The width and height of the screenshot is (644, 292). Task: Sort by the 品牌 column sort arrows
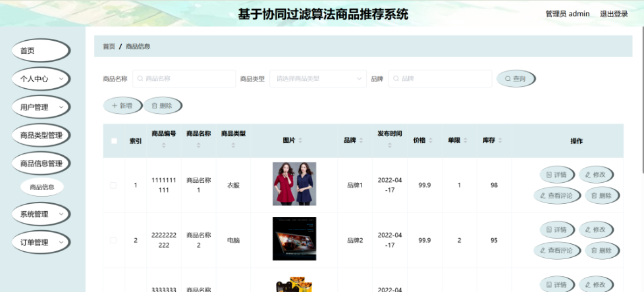coord(361,141)
